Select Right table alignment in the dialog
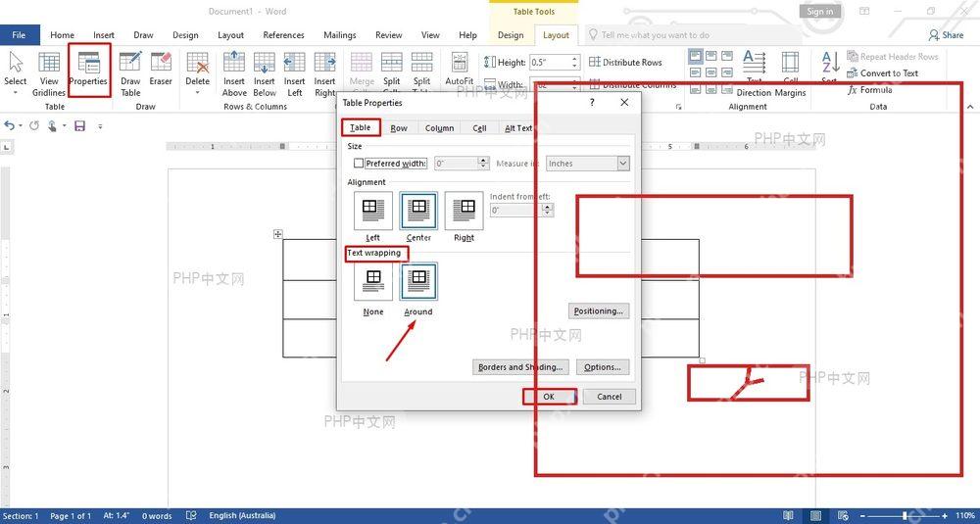 (x=465, y=212)
